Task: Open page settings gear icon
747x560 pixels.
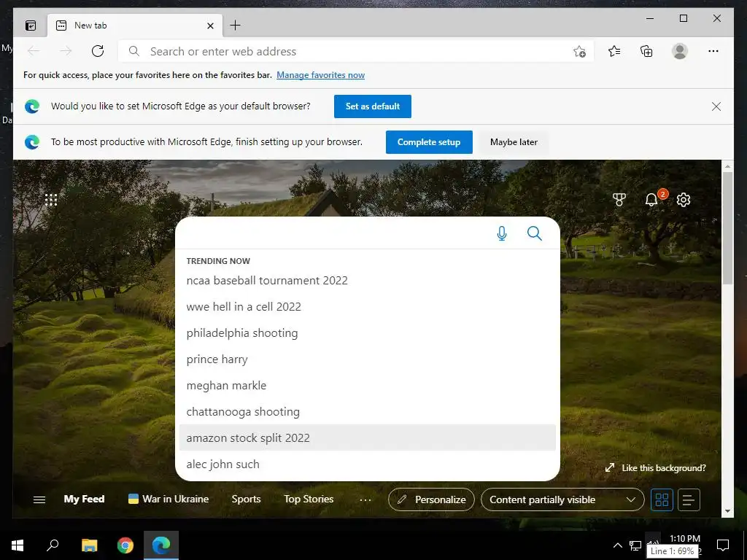Action: pyautogui.click(x=684, y=200)
